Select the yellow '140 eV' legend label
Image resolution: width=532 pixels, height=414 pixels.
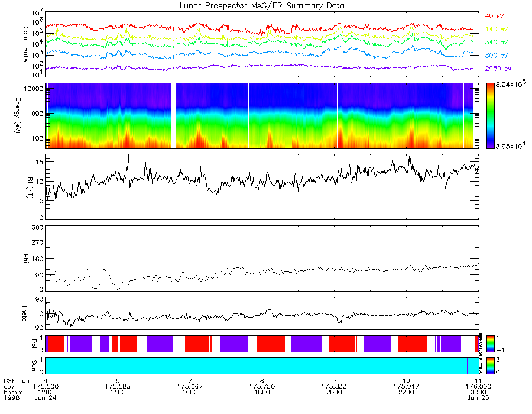(x=497, y=29)
